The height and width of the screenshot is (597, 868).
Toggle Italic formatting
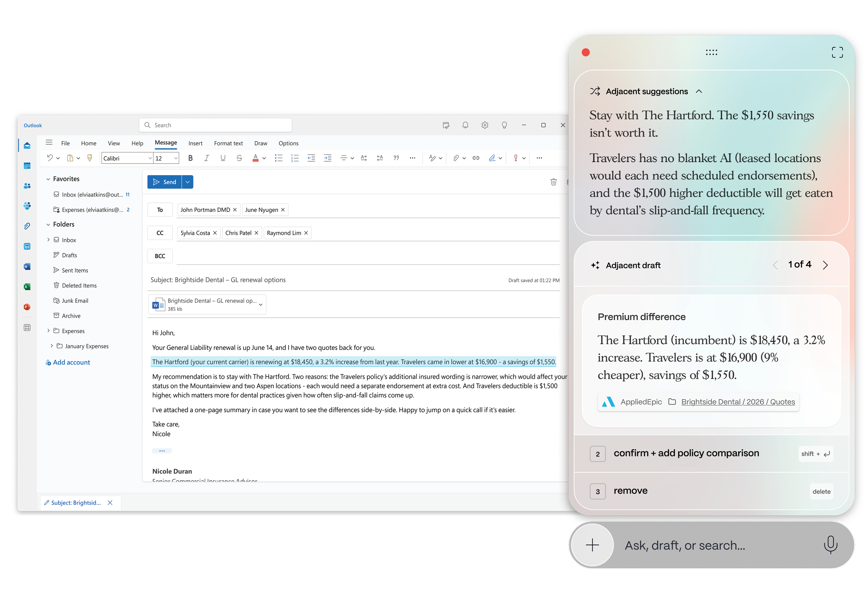coord(207,158)
